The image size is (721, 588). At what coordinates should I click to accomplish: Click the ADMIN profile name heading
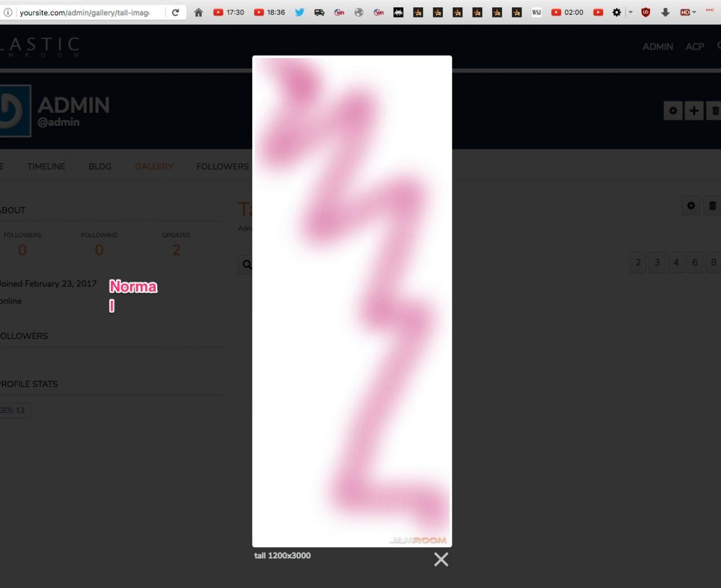pyautogui.click(x=74, y=105)
